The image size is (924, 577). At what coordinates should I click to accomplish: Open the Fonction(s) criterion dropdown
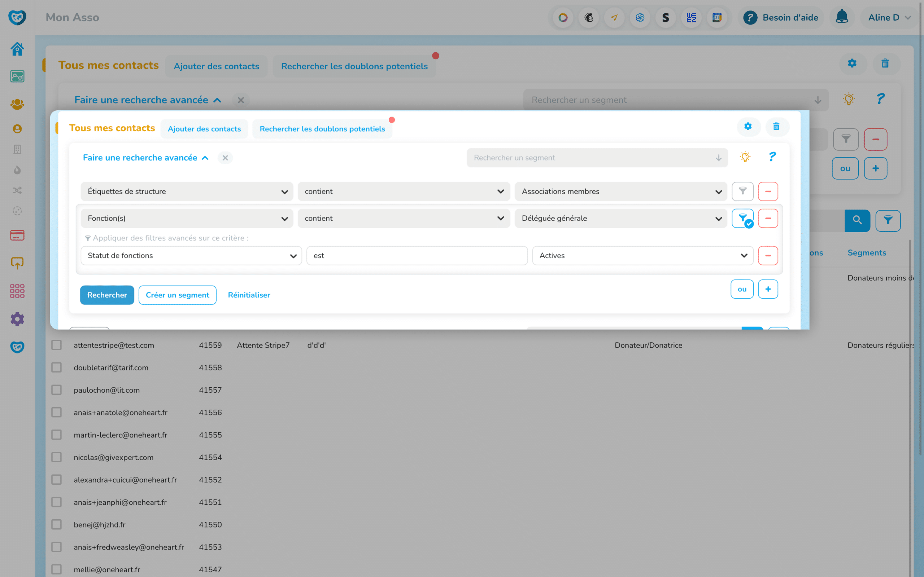click(187, 218)
